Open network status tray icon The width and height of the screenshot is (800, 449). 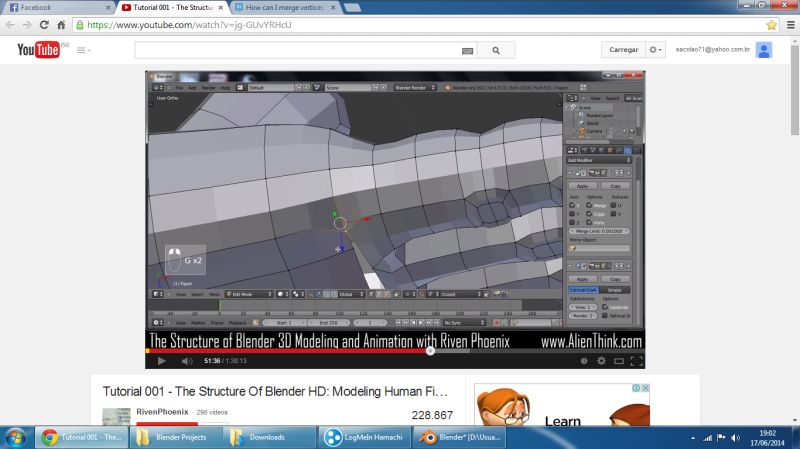pos(707,438)
